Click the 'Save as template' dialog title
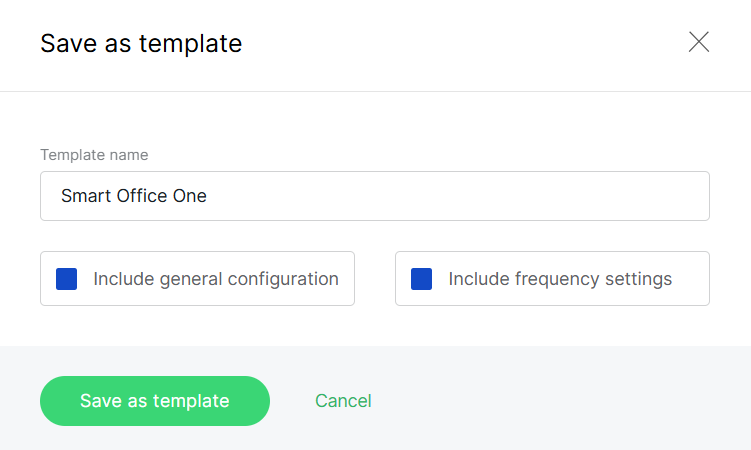 [141, 44]
